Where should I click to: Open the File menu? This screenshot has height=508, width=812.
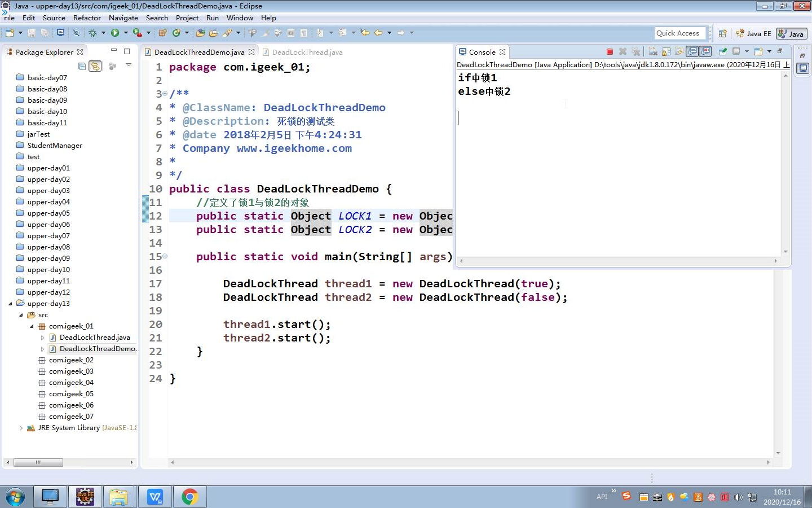coord(10,17)
